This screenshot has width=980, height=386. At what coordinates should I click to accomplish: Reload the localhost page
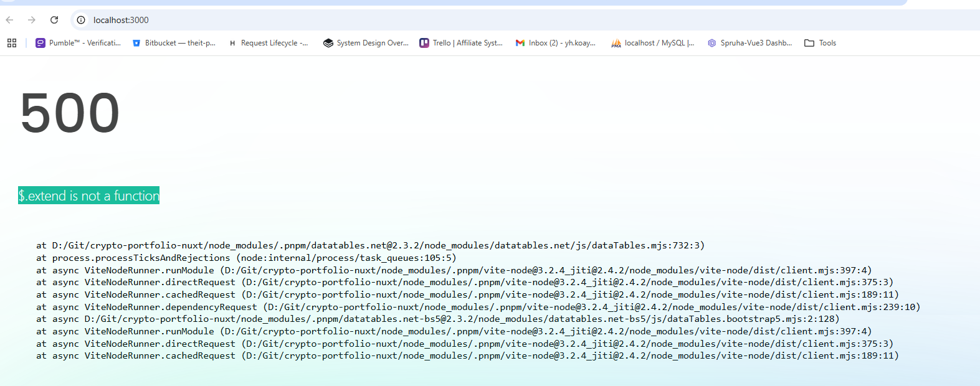pyautogui.click(x=54, y=20)
